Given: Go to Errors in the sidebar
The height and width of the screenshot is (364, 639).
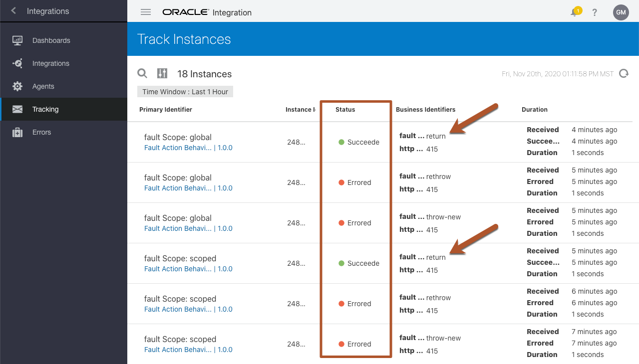Looking at the screenshot, I should [x=41, y=132].
